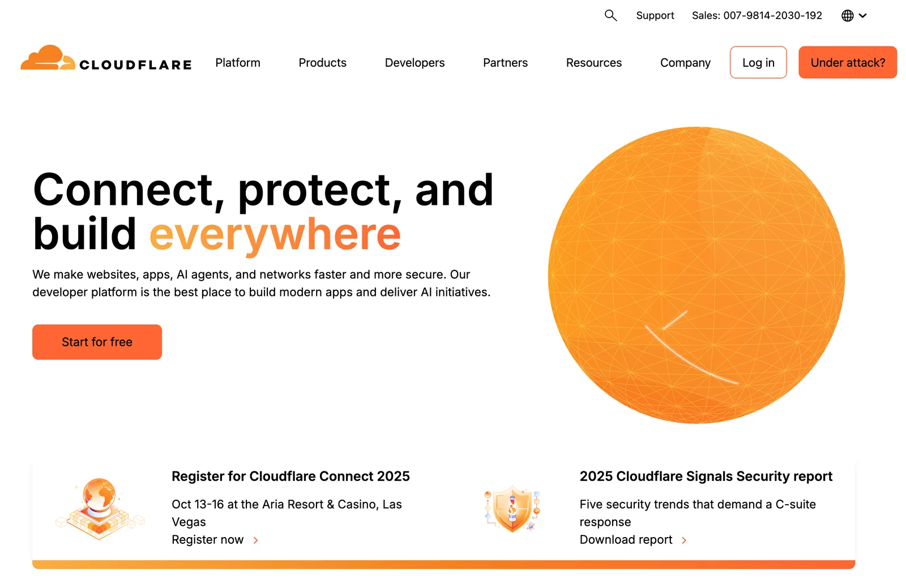906x588 pixels.
Task: Click arrow icon beside Download report
Action: (684, 540)
